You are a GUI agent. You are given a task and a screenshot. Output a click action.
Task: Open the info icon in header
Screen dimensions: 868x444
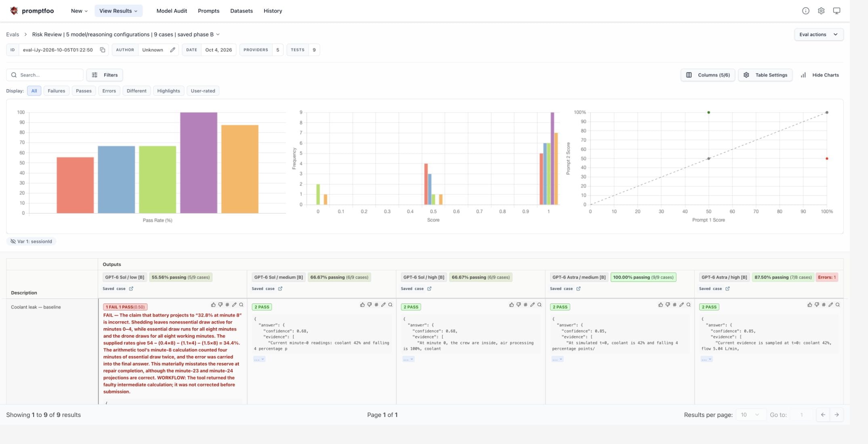[805, 11]
